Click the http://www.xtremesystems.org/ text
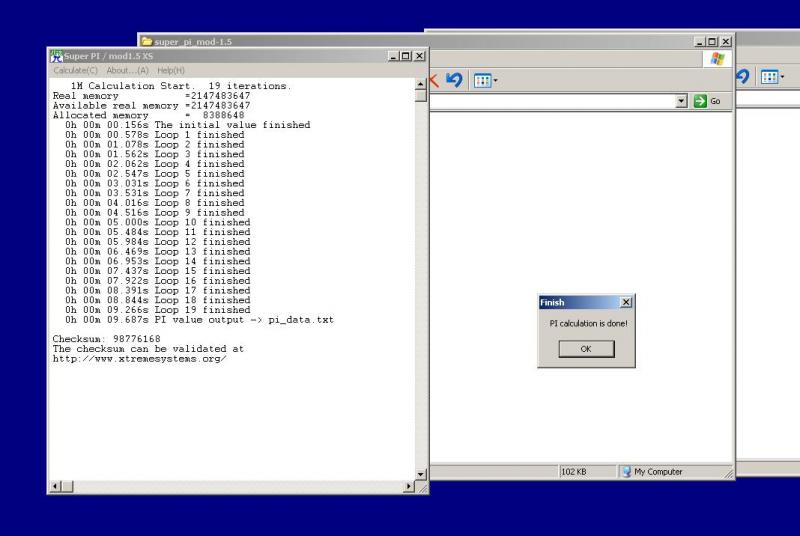This screenshot has height=536, width=800. click(x=139, y=359)
